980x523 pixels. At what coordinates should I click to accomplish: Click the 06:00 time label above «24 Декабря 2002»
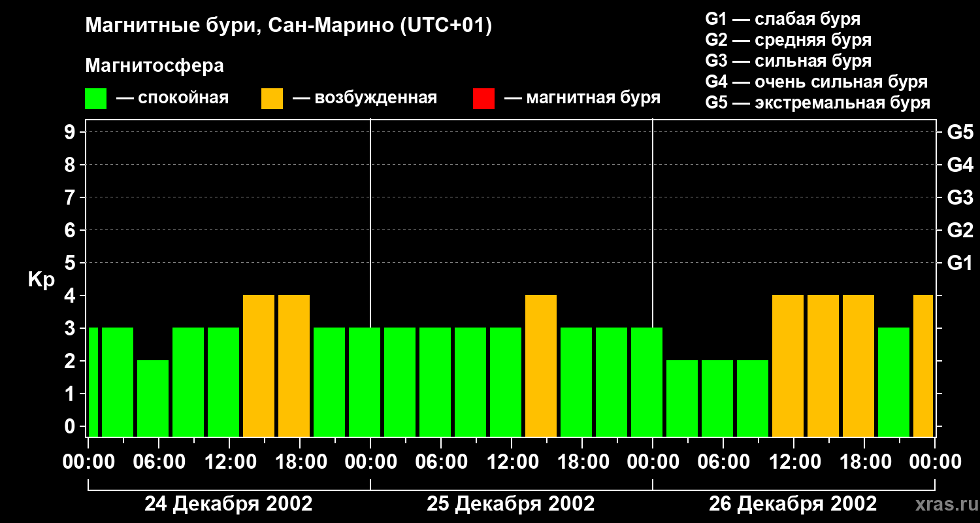pyautogui.click(x=158, y=462)
